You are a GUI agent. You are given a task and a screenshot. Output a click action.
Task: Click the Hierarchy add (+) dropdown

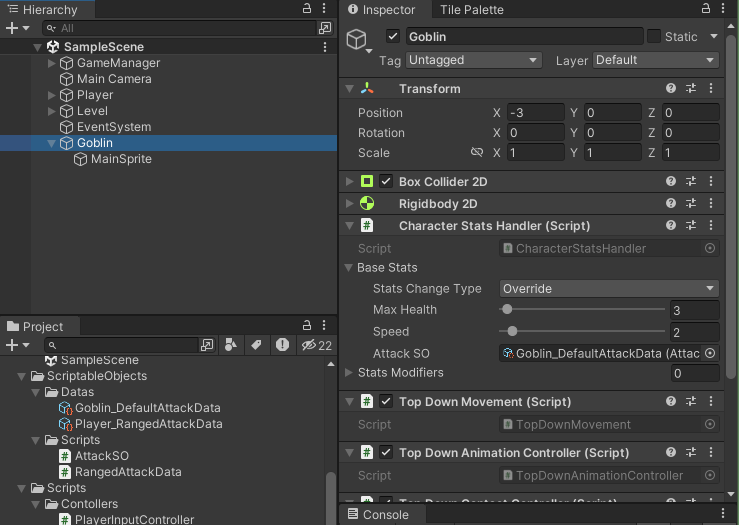click(x=17, y=28)
